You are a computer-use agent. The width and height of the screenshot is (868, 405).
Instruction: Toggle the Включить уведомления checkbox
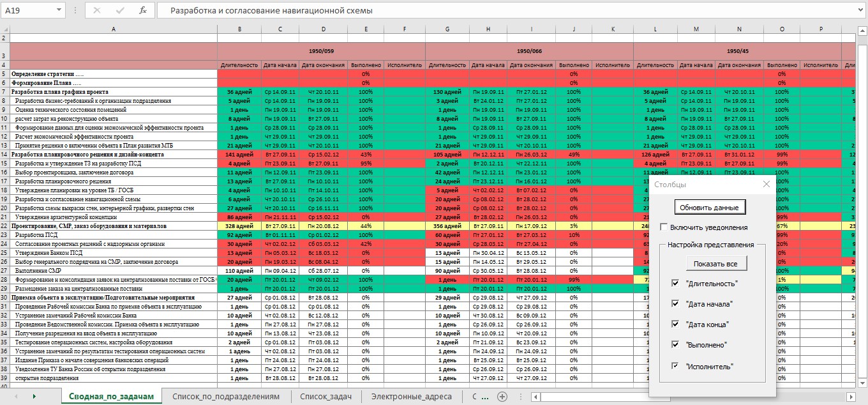point(664,227)
